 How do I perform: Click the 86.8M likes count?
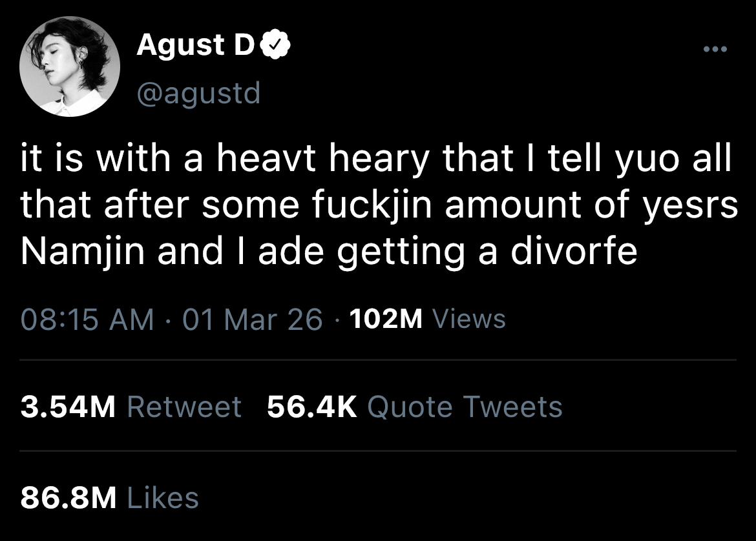[x=68, y=498]
